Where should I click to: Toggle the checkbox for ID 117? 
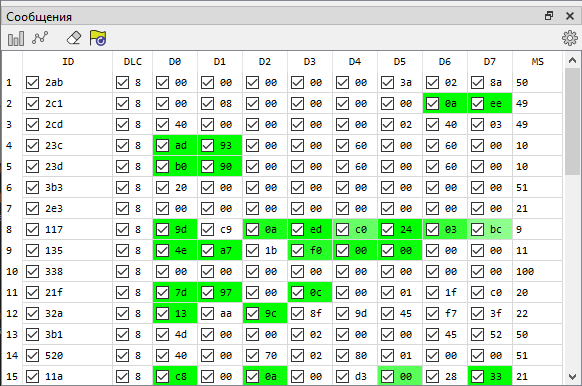pos(32,229)
